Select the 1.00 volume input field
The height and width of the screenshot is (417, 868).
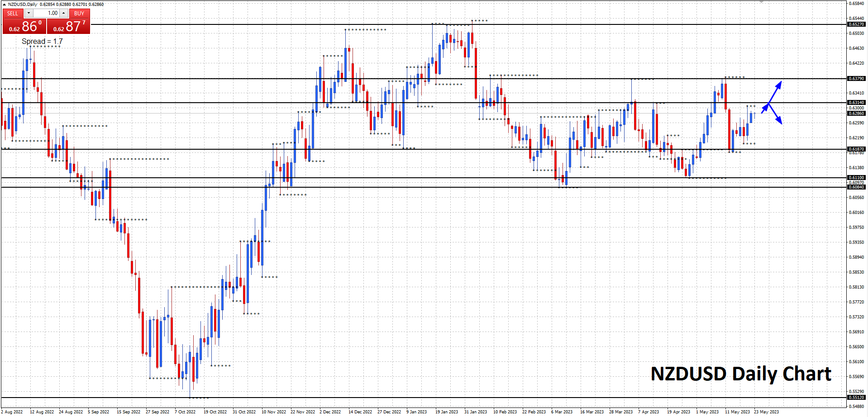46,13
